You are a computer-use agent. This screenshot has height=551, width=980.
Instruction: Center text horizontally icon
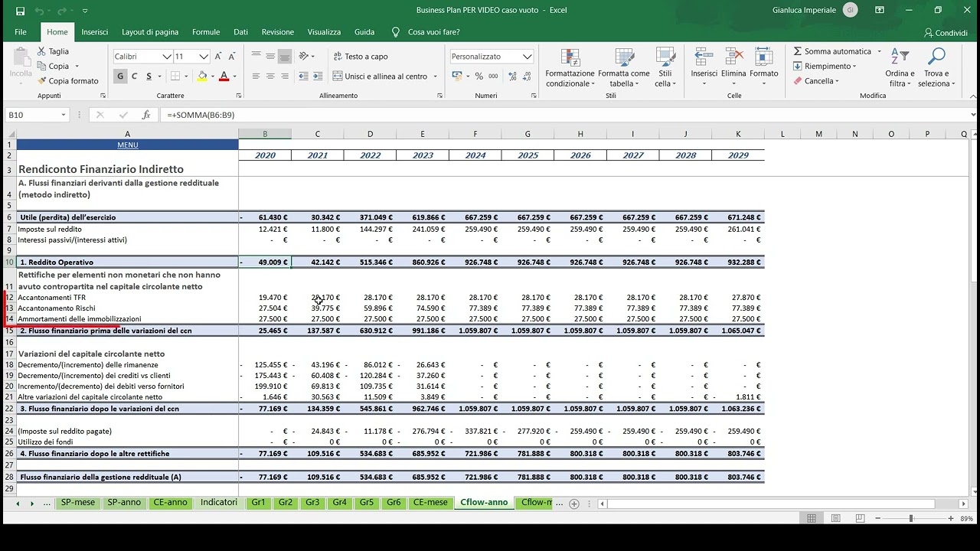click(x=270, y=77)
